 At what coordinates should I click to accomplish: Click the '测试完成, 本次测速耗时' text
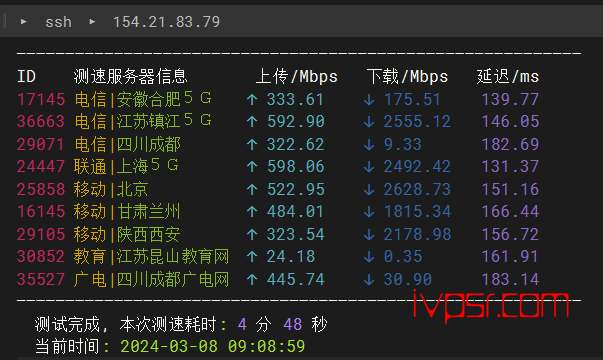[x=126, y=324]
